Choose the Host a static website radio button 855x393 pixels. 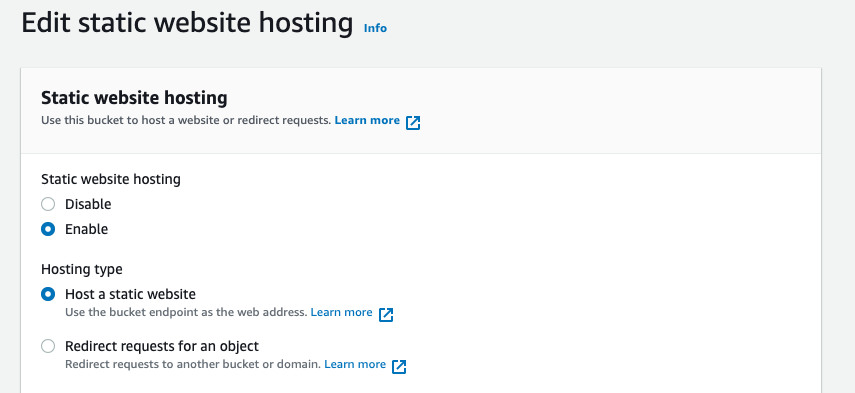click(48, 294)
